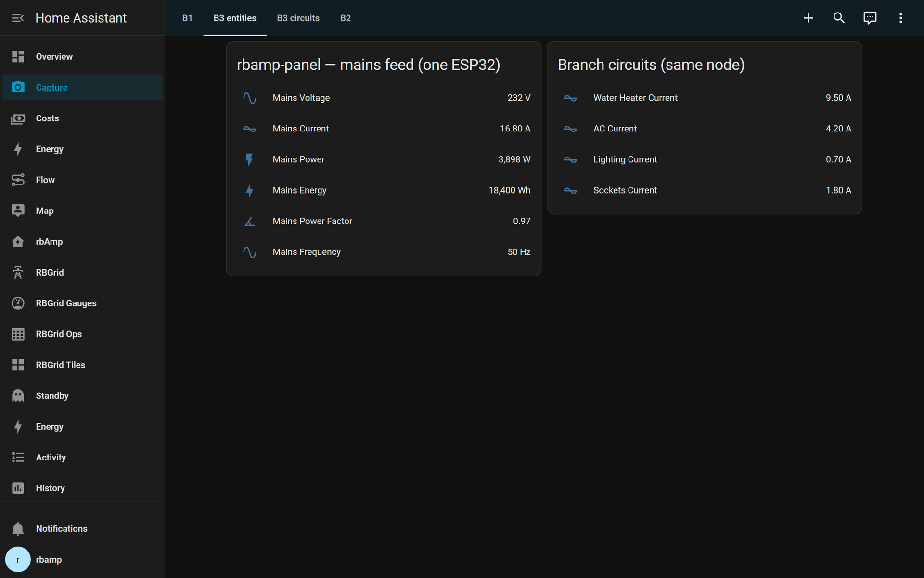Open the Costs dashboard link
The width and height of the screenshot is (924, 578).
pos(82,118)
